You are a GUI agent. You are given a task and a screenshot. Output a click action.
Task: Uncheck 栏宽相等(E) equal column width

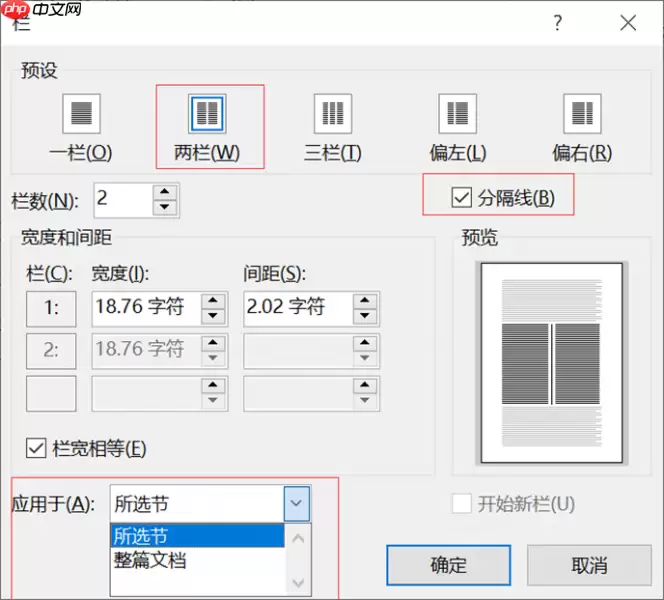(x=36, y=448)
